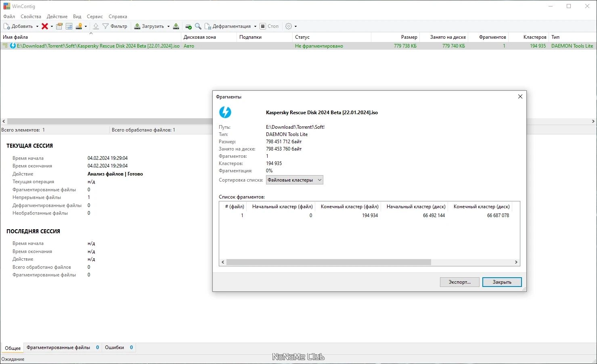The image size is (597, 364).
Task: Click the red X remove icon
Action: pos(45,26)
